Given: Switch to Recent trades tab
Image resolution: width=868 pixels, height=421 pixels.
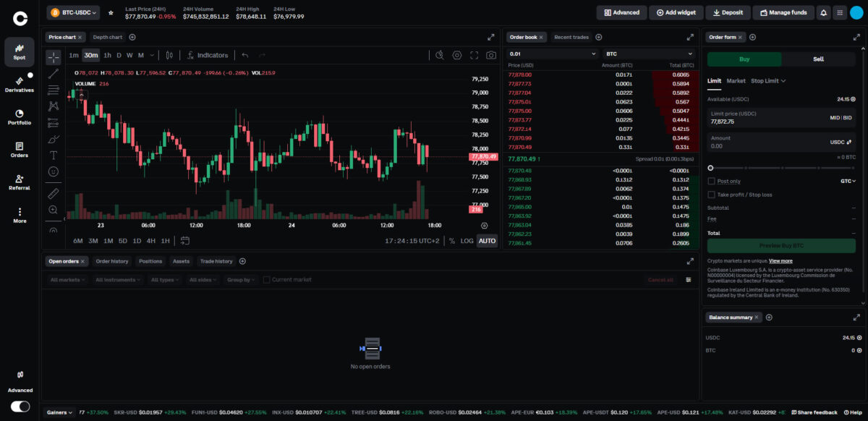Looking at the screenshot, I should coord(571,37).
